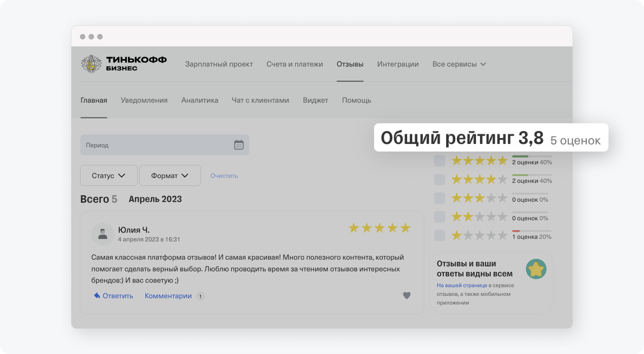Click the comments count badge 1

click(200, 296)
